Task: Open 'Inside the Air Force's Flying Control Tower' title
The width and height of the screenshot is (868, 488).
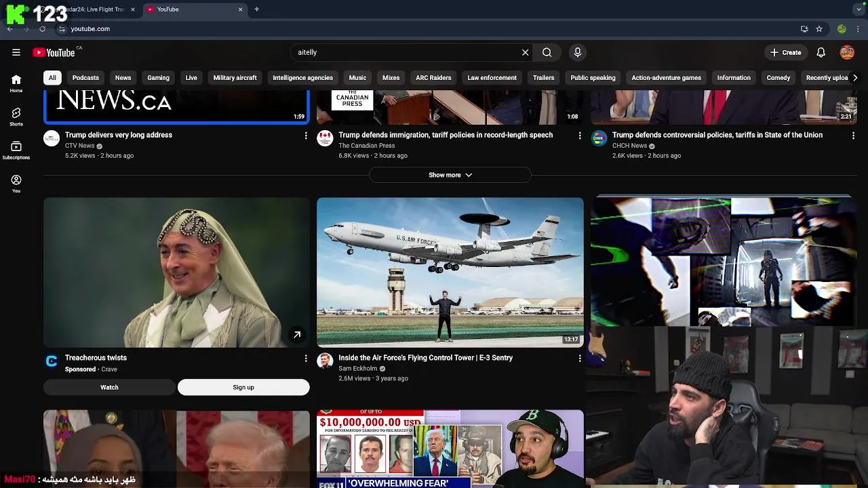Action: click(x=425, y=358)
